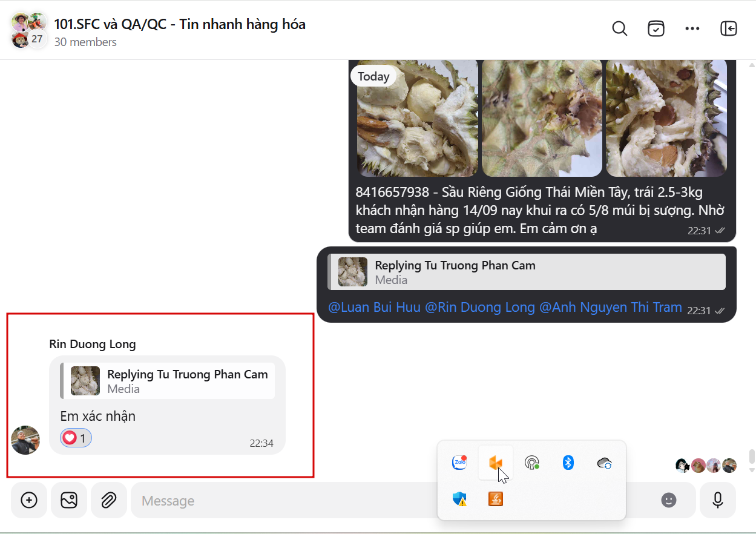This screenshot has width=756, height=534.
Task: Open the right-most durian photo thumbnail
Action: tap(666, 118)
